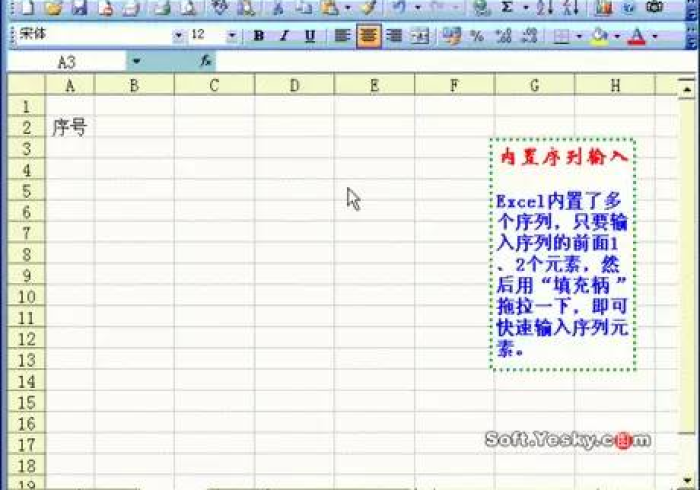Click the Copy icon
Screen dimensions: 700x490
pos(303,7)
